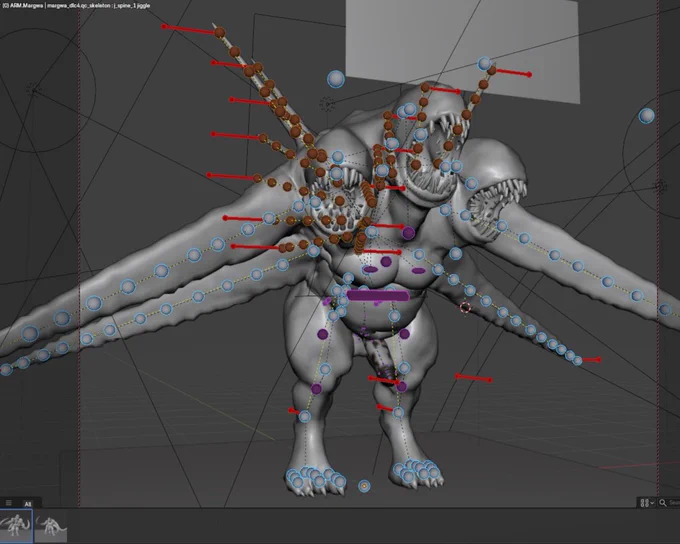Open the asset shelf display settings dropdown
Image resolution: width=680 pixels, height=544 pixels.
coord(647,503)
